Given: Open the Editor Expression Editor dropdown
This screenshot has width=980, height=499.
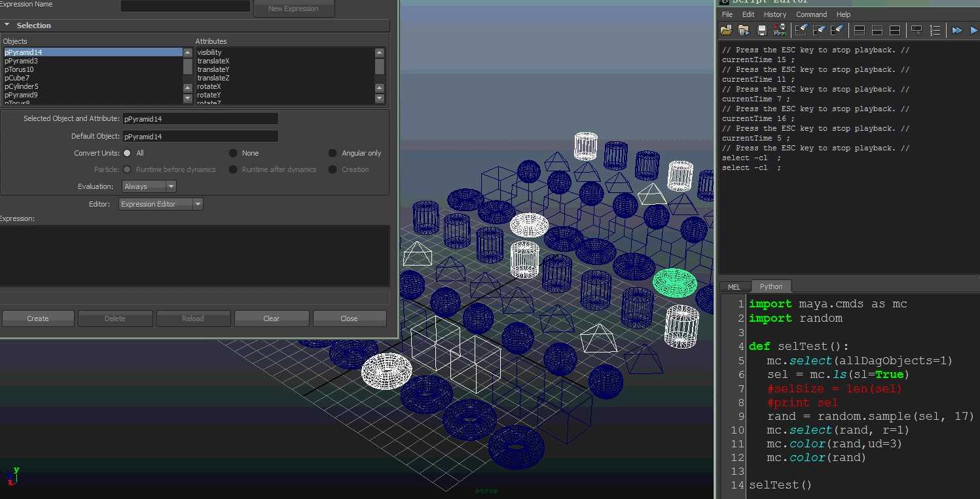Looking at the screenshot, I should pos(161,204).
